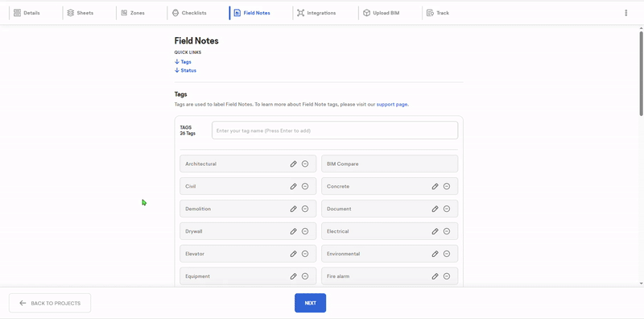Image resolution: width=644 pixels, height=319 pixels.
Task: Open the Track tab
Action: click(438, 13)
